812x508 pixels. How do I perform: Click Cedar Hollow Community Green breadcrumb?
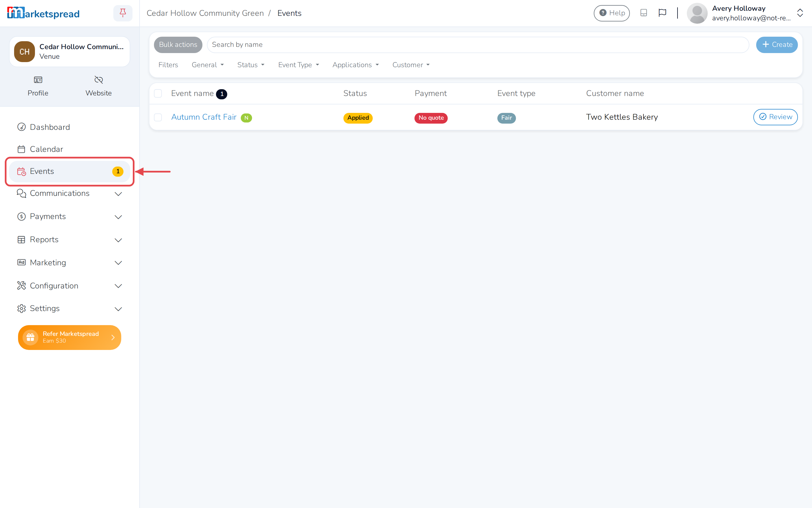coord(205,13)
